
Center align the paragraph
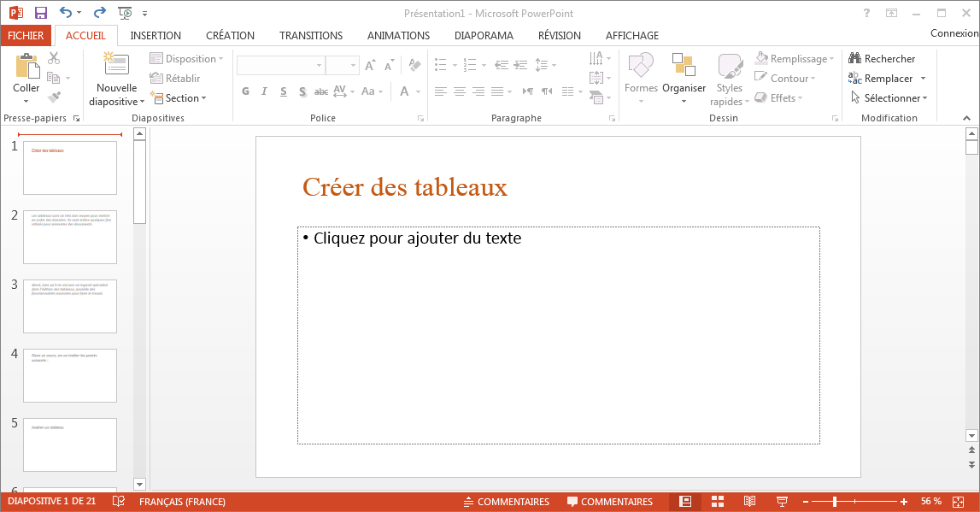460,91
